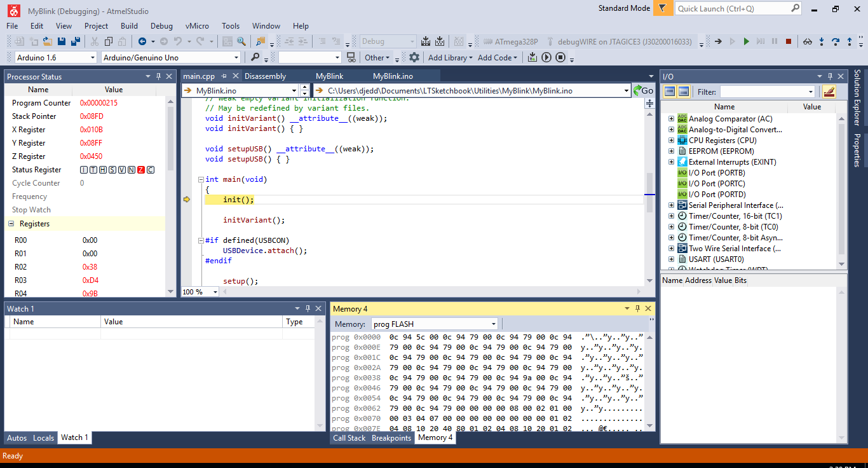Image resolution: width=868 pixels, height=468 pixels.
Task: Click the Go button
Action: pos(643,90)
